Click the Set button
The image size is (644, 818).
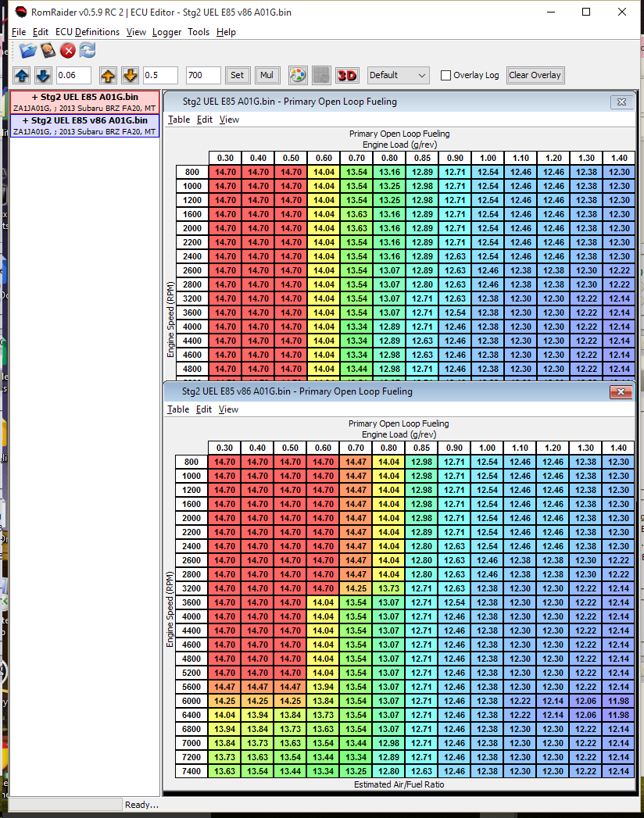tap(238, 76)
